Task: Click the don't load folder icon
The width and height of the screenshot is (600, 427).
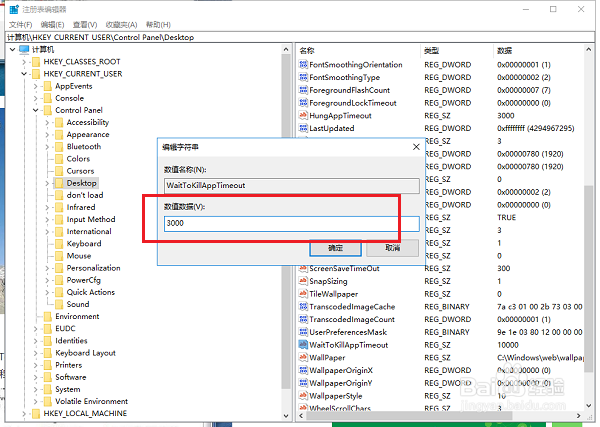Action: point(59,195)
